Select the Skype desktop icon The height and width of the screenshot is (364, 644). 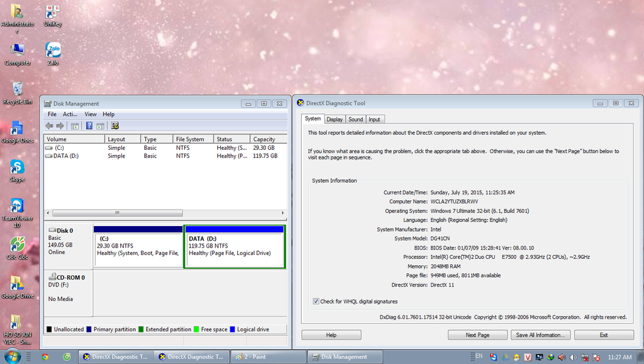(x=17, y=168)
